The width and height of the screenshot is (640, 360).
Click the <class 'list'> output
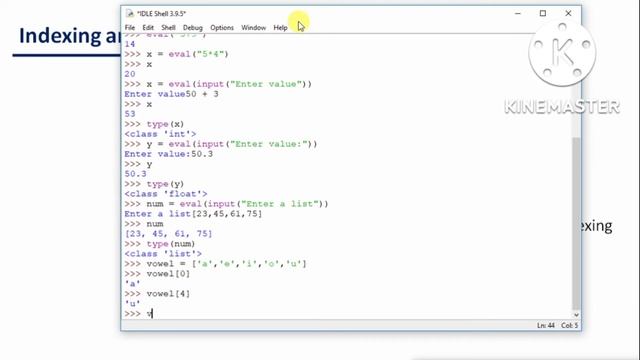click(163, 254)
